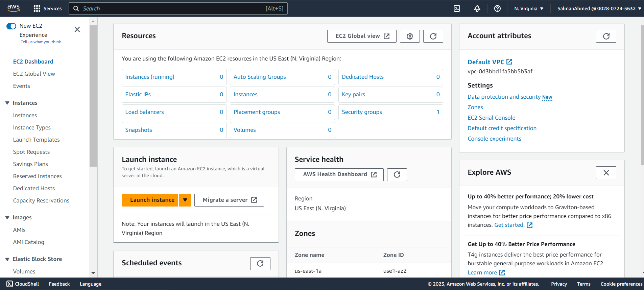The image size is (644, 290).
Task: Open Load balancers resource link
Action: pyautogui.click(x=144, y=112)
